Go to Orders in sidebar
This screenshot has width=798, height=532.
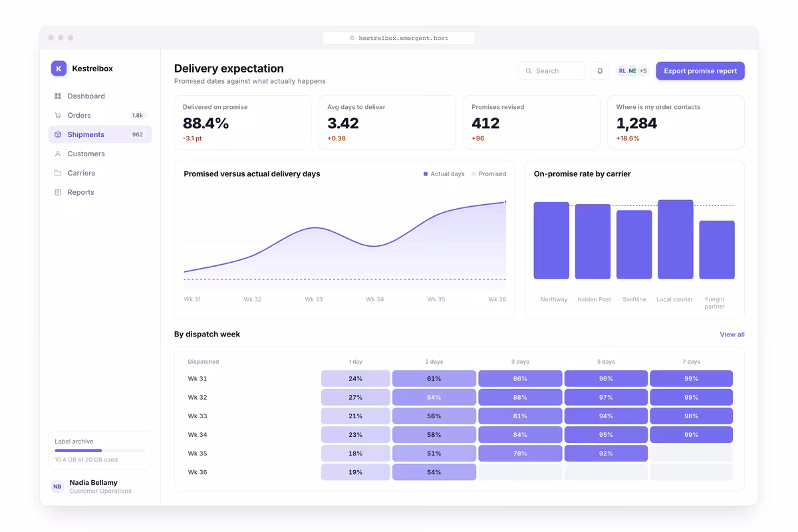pos(100,115)
